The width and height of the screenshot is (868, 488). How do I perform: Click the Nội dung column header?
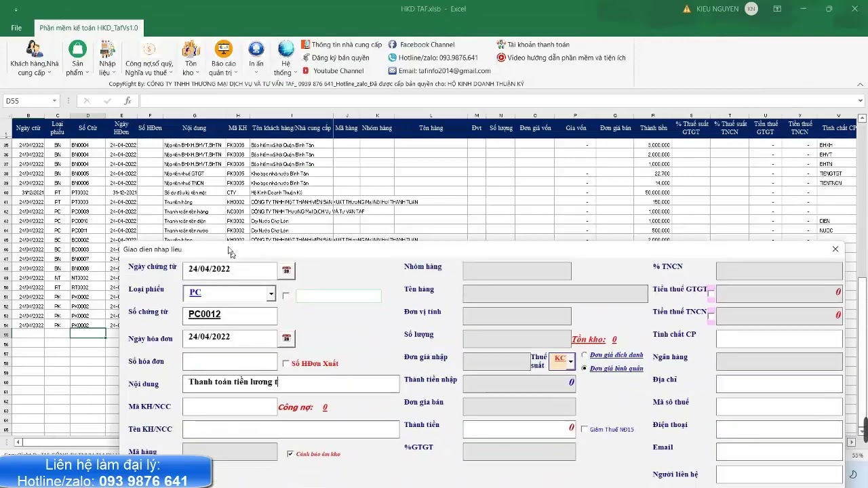pos(195,128)
